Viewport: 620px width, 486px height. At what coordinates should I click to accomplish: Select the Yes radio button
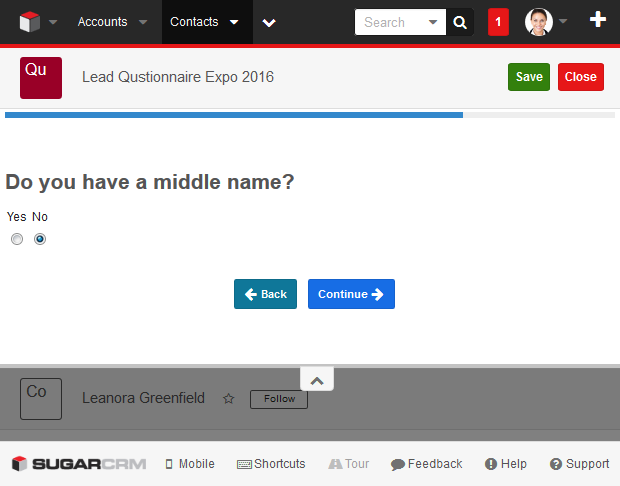(17, 239)
